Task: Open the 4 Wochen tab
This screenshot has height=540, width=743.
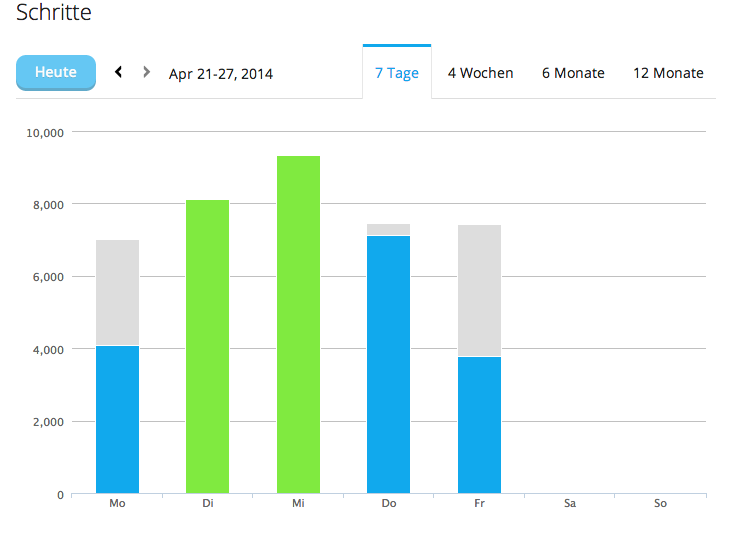Action: pos(480,73)
